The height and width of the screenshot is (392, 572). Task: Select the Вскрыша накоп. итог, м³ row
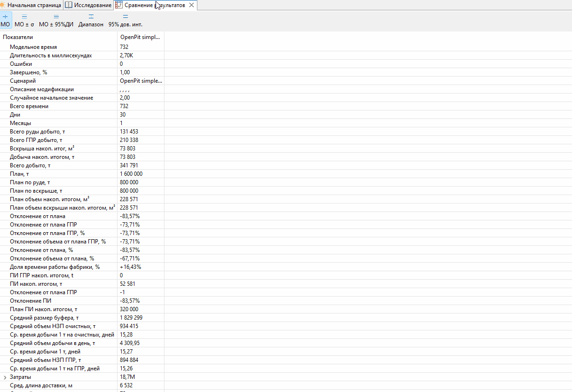pyautogui.click(x=82, y=149)
